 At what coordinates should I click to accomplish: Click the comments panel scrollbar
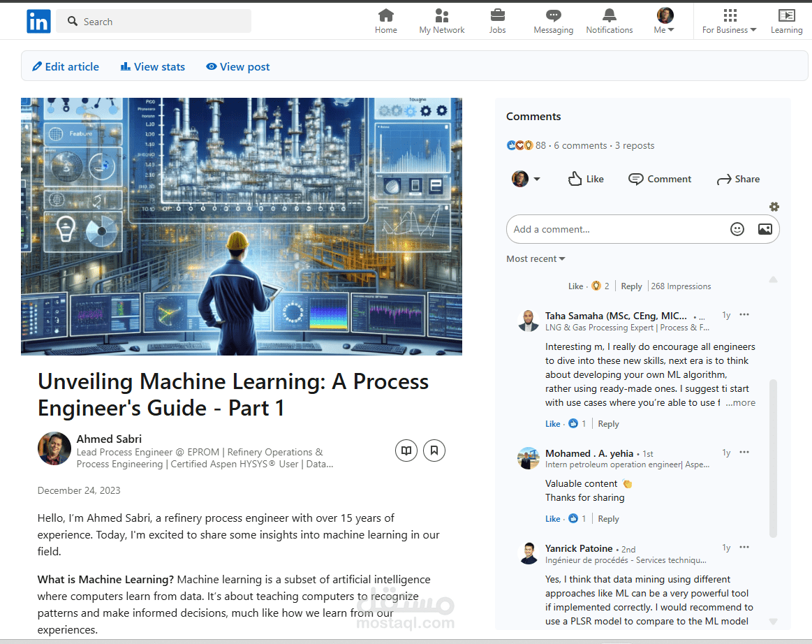[773, 458]
